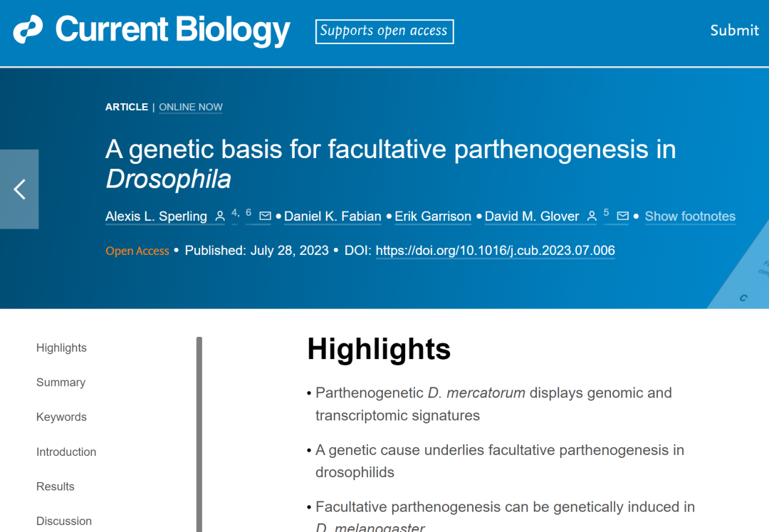
Task: Open the DOI link
Action: (496, 251)
